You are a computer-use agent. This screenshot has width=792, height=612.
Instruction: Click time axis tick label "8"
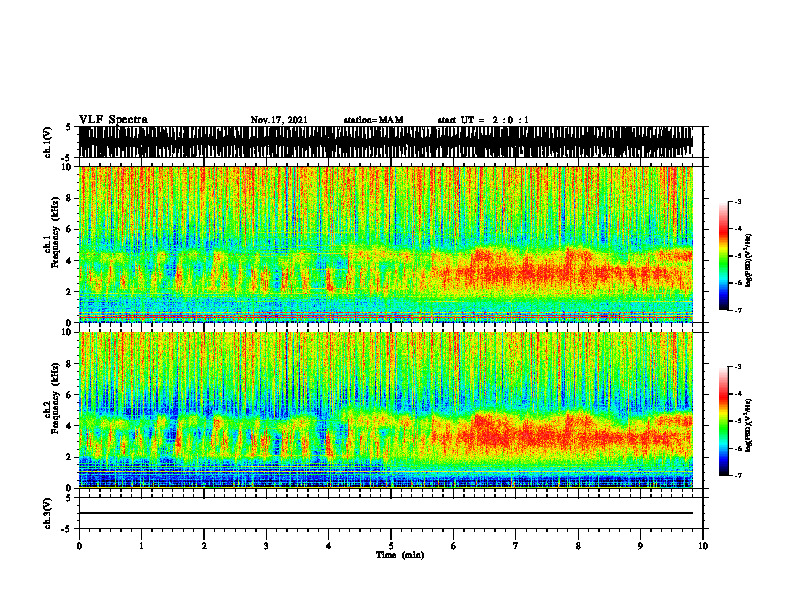tap(578, 545)
